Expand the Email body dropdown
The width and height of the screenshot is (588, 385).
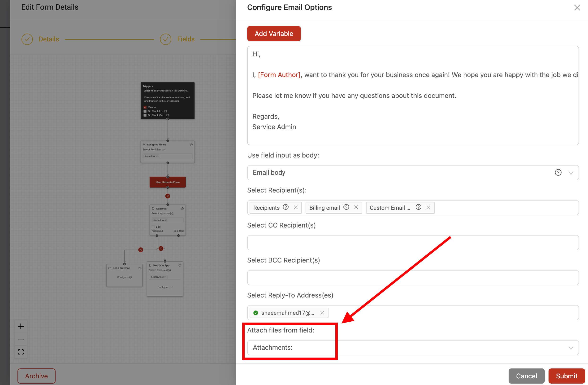click(x=571, y=173)
